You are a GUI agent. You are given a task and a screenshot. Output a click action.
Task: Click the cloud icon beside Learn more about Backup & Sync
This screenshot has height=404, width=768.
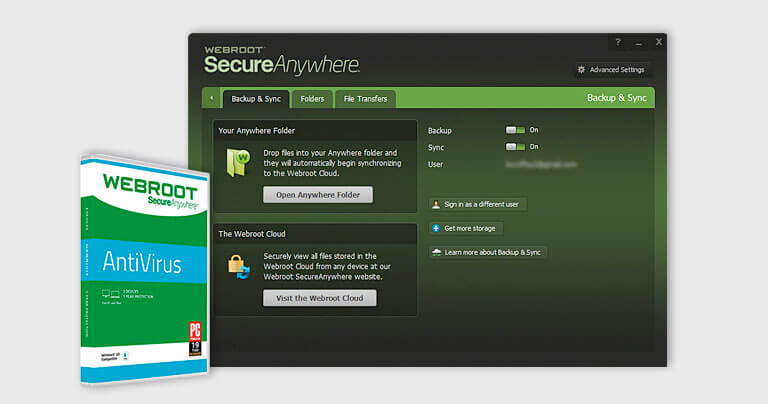coord(436,253)
